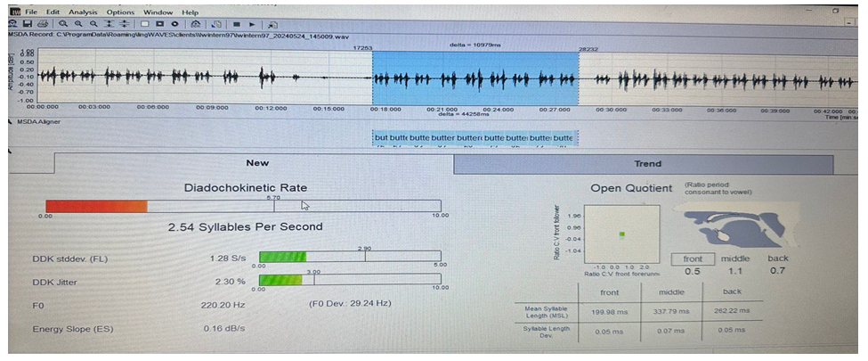Open the Help menu

[x=190, y=12]
